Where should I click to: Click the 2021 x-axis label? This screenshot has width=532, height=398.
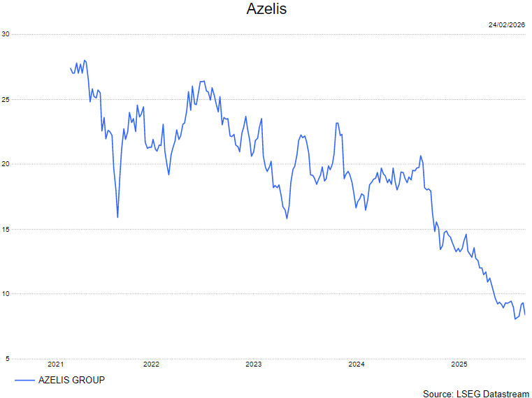click(56, 364)
